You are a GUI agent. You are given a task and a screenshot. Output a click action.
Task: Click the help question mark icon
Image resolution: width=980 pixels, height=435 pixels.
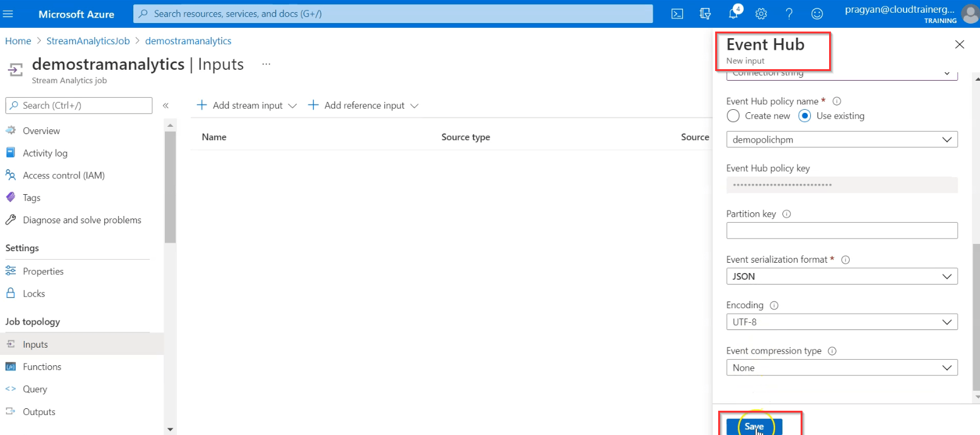click(x=789, y=14)
